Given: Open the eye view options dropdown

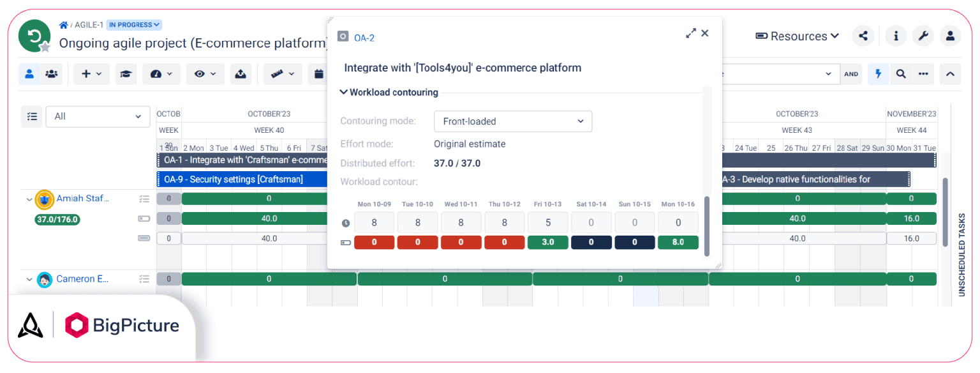Looking at the screenshot, I should 205,74.
